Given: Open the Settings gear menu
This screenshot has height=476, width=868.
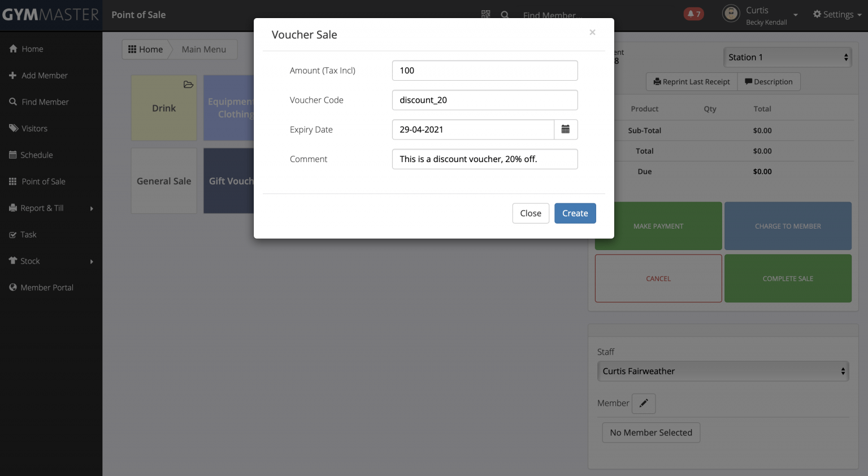Looking at the screenshot, I should point(836,14).
